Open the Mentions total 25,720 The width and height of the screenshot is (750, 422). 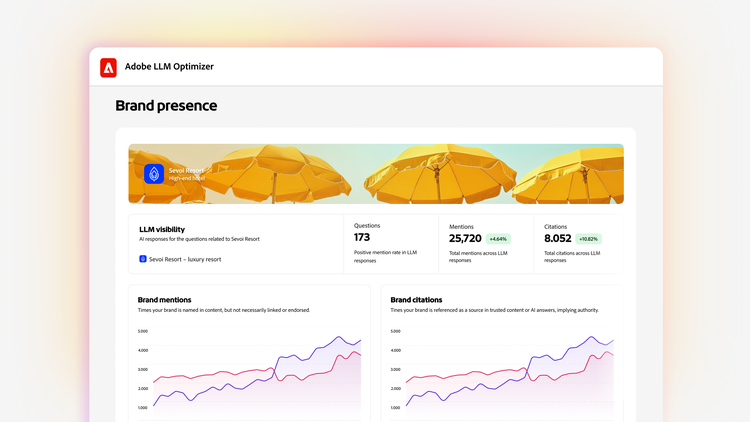[x=465, y=239]
